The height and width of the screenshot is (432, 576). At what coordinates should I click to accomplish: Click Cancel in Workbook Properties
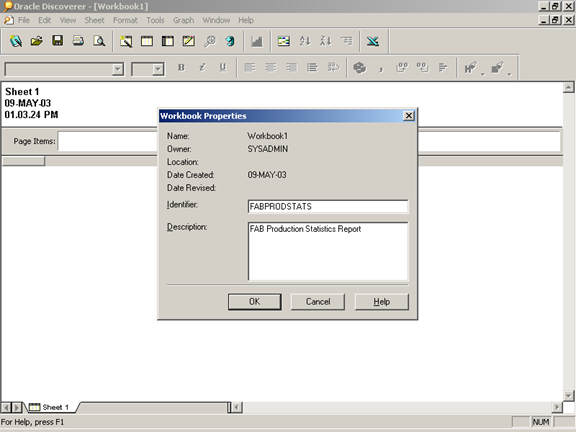click(318, 302)
